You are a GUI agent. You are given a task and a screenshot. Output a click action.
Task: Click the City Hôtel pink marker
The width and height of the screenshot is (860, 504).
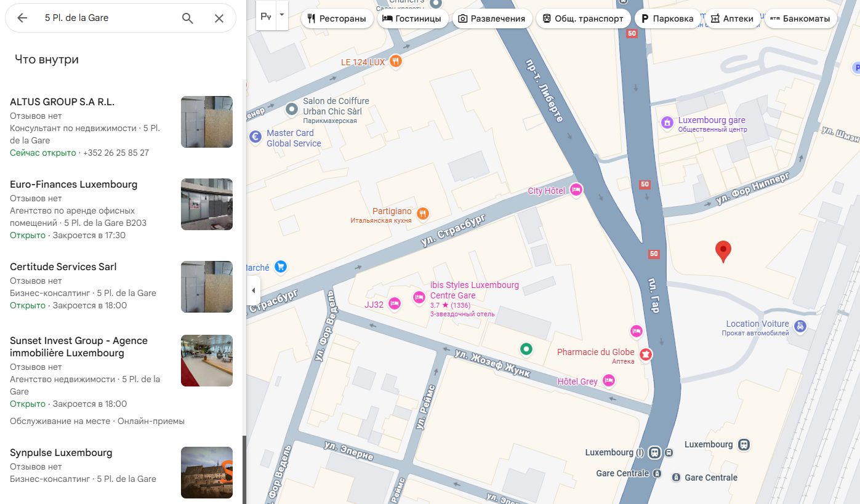[576, 189]
